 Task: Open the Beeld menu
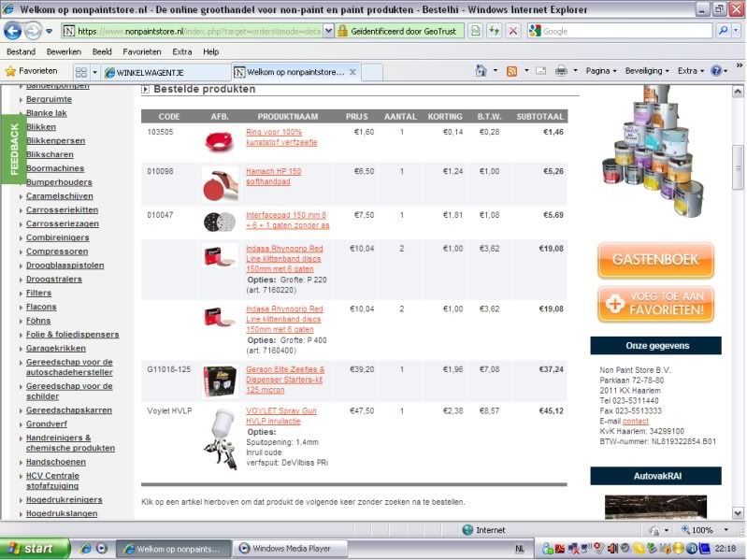coord(102,52)
